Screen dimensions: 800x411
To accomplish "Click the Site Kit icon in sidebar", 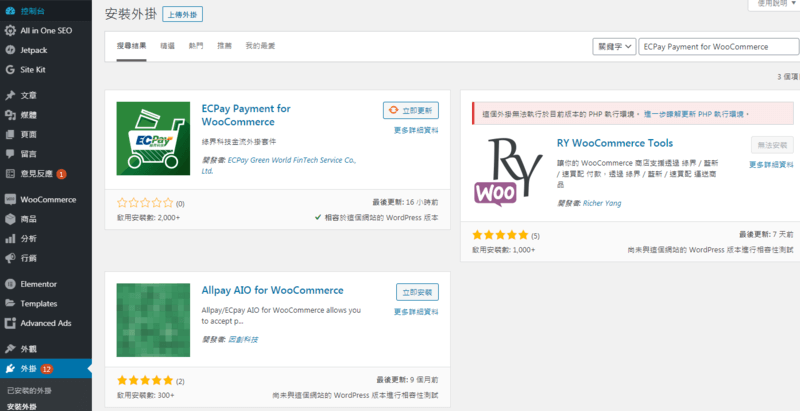I will tap(9, 69).
